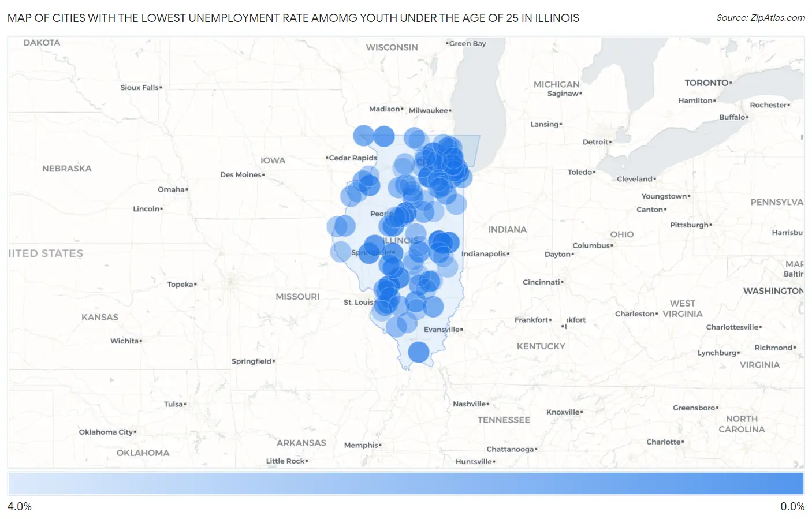Click the St. Louis city label
The width and height of the screenshot is (812, 519).
tap(359, 302)
